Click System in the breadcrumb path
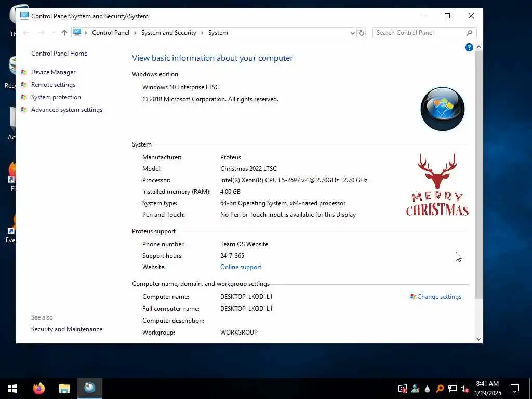The height and width of the screenshot is (399, 532). pyautogui.click(x=218, y=33)
